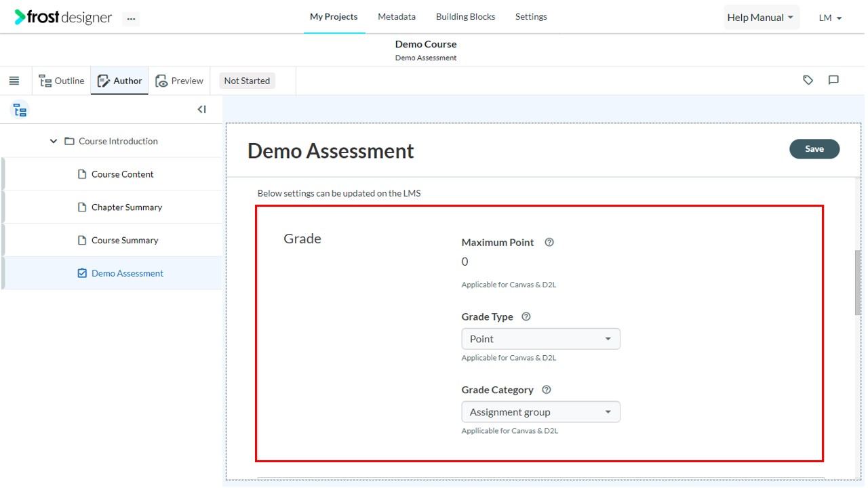Viewport: 868px width, 488px height.
Task: Switch to the Outline view
Action: pyautogui.click(x=62, y=81)
